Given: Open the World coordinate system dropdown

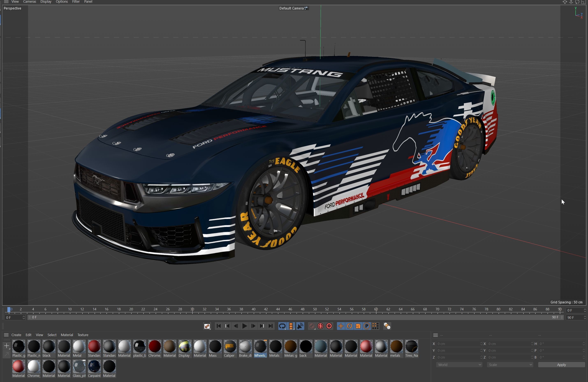Looking at the screenshot, I should coord(459,365).
